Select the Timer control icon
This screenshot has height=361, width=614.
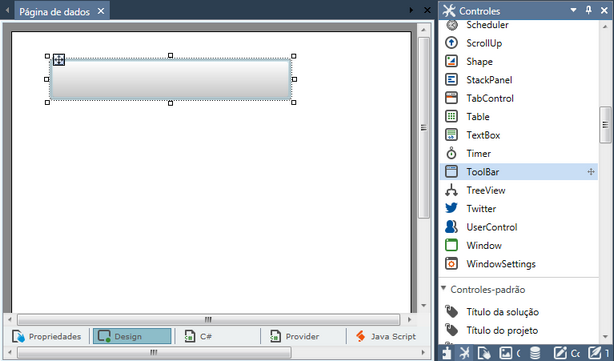point(451,153)
